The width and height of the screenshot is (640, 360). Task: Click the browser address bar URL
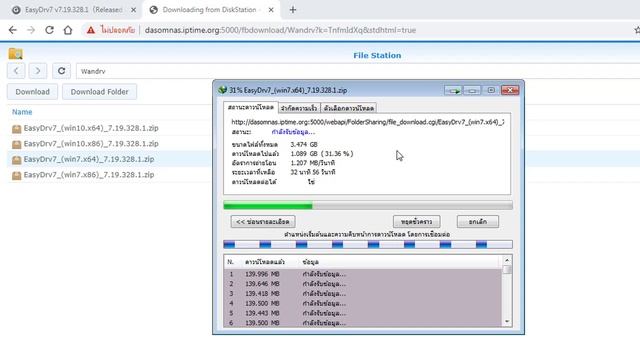(280, 30)
